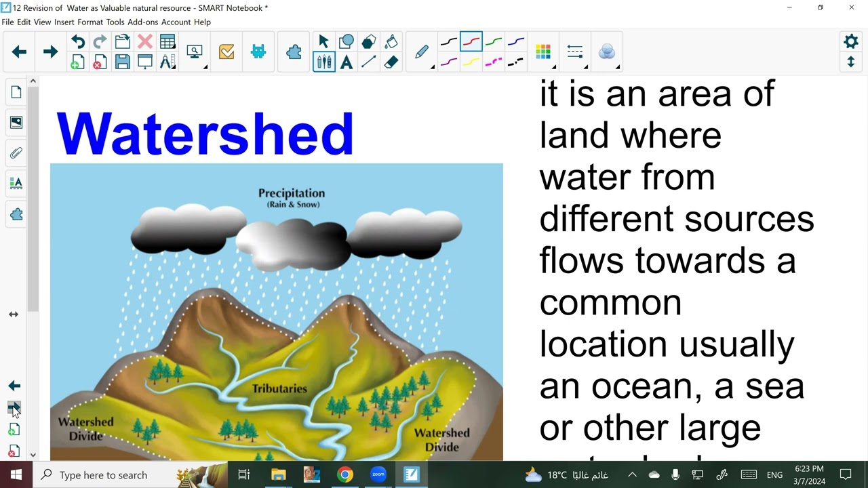Image resolution: width=868 pixels, height=488 pixels.
Task: Open the Format menu
Action: 90,22
